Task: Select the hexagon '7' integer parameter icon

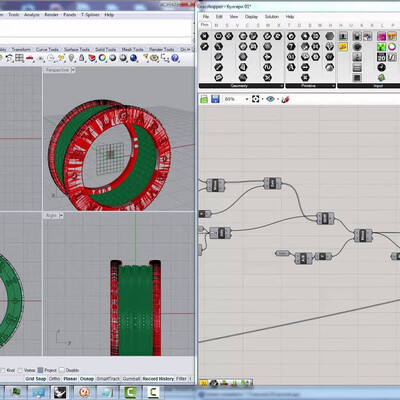Action: click(291, 47)
